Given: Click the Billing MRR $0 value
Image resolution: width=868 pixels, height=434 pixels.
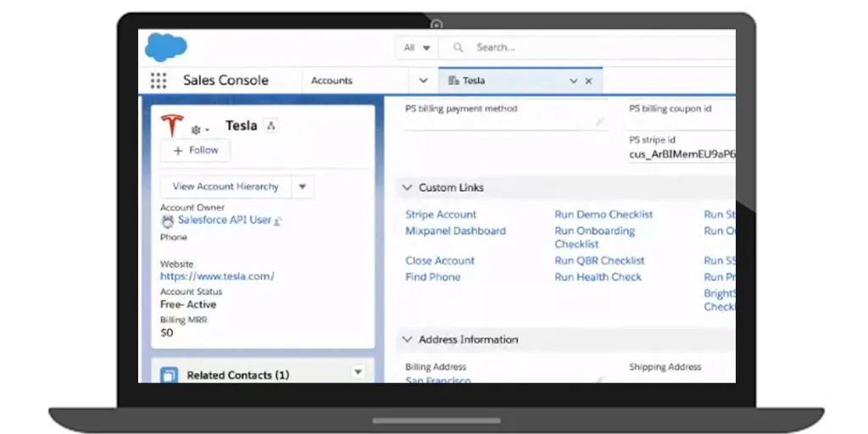Looking at the screenshot, I should click(167, 332).
